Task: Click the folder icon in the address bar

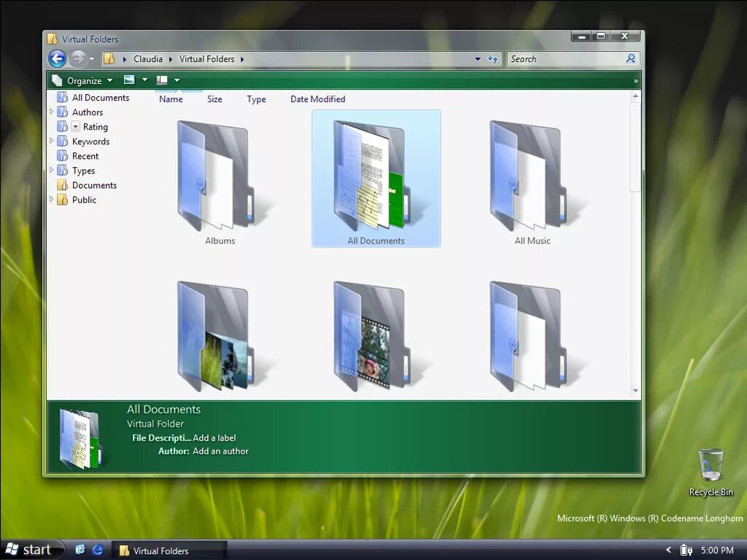Action: point(109,59)
